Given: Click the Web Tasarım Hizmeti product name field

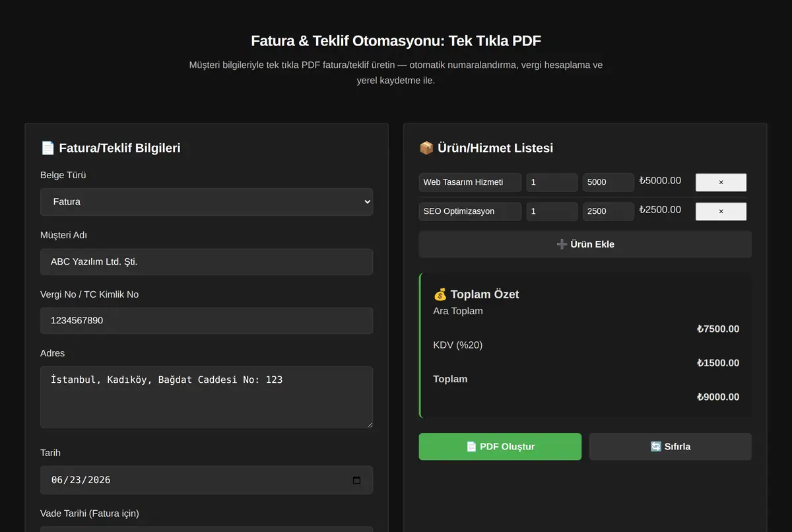Looking at the screenshot, I should click(470, 182).
